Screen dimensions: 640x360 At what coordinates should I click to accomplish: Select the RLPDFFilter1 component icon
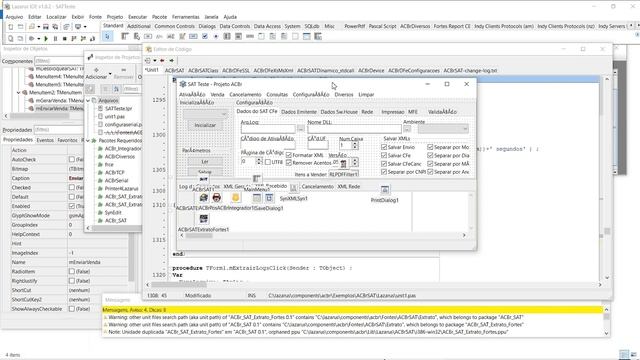344,163
